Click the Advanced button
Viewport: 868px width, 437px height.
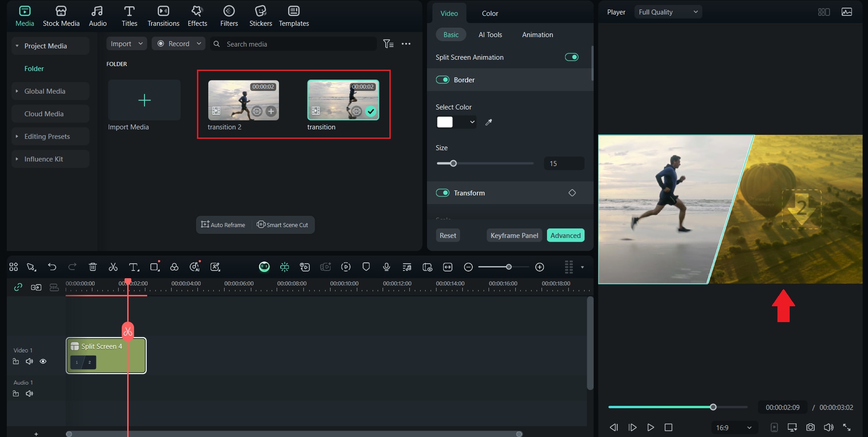(x=566, y=236)
